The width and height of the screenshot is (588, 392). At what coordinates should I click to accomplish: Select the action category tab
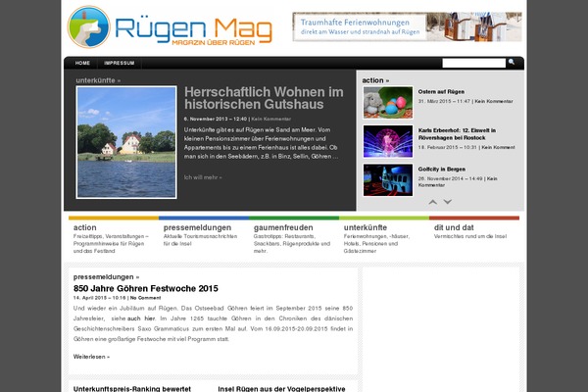tap(84, 227)
